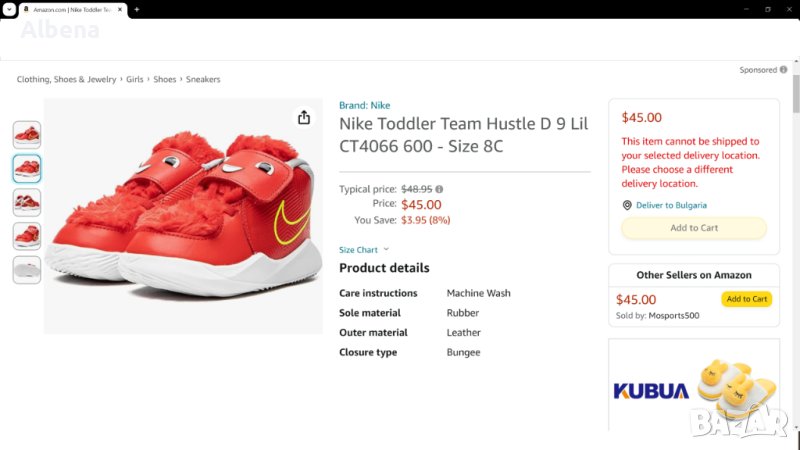This screenshot has width=800, height=450.
Task: Close the Amazon.com browser tab
Action: [x=122, y=9]
